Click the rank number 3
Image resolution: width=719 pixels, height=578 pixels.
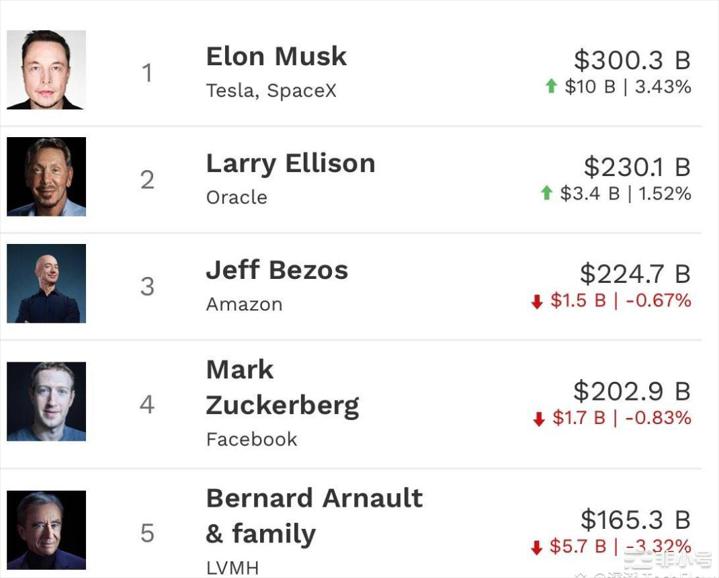(x=147, y=287)
